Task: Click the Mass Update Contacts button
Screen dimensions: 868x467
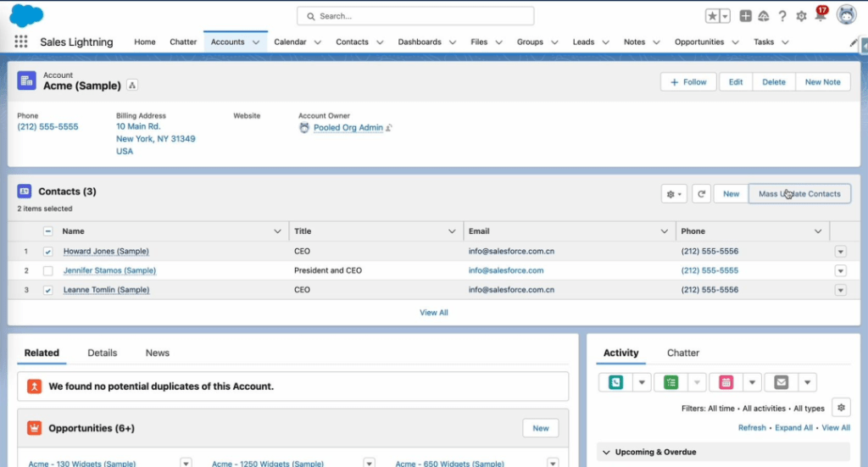Action: tap(799, 194)
